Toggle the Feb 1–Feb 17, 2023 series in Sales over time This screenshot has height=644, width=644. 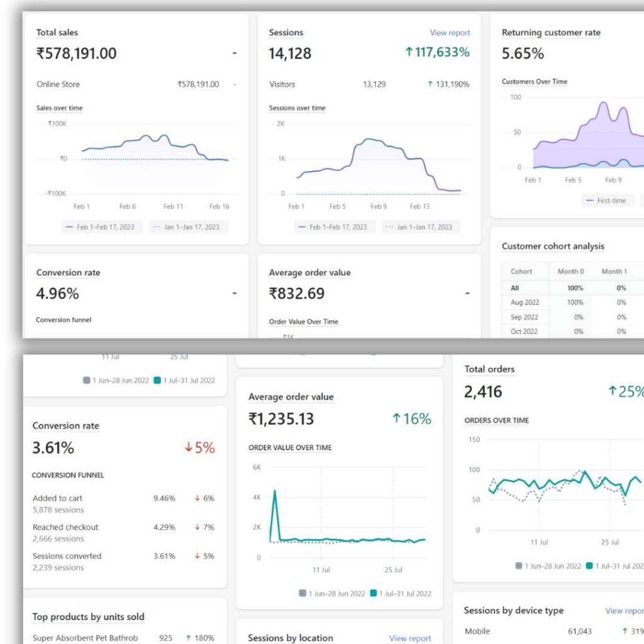(x=102, y=227)
